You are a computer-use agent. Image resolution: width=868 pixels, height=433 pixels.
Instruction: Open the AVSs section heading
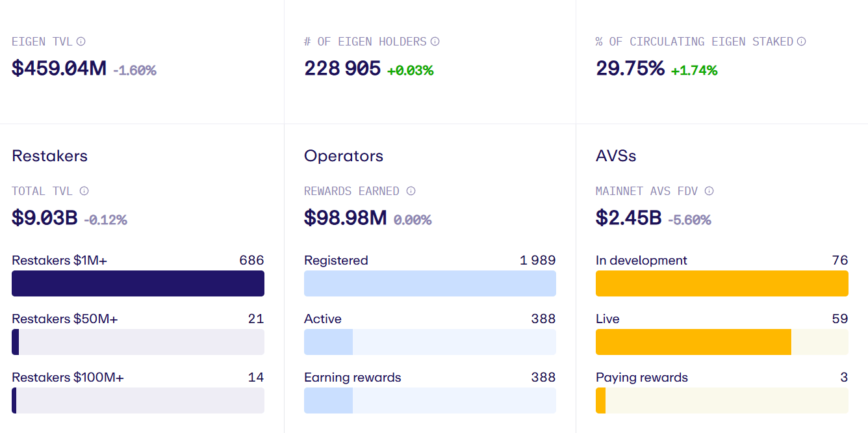(x=616, y=156)
